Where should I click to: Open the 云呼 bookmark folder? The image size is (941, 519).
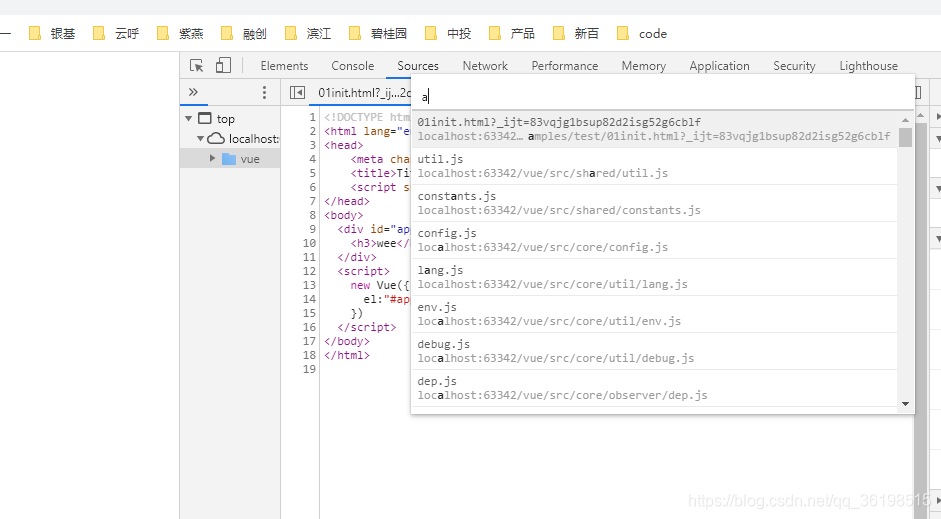116,34
